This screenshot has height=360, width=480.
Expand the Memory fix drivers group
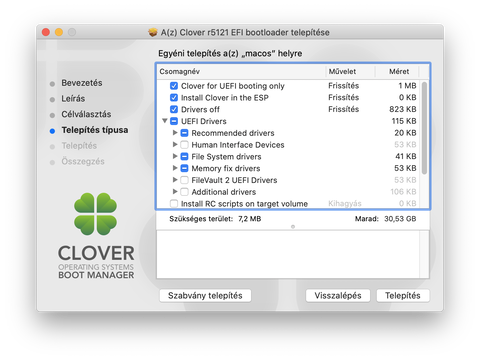pos(175,168)
